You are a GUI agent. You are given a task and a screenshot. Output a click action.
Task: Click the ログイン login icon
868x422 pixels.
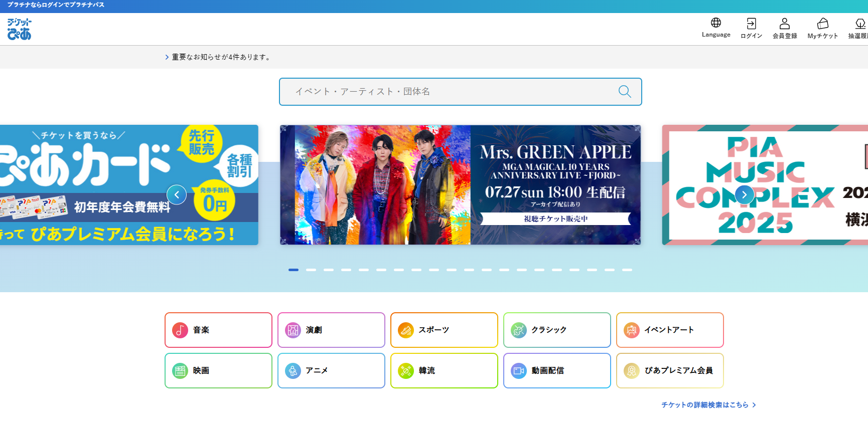point(751,24)
